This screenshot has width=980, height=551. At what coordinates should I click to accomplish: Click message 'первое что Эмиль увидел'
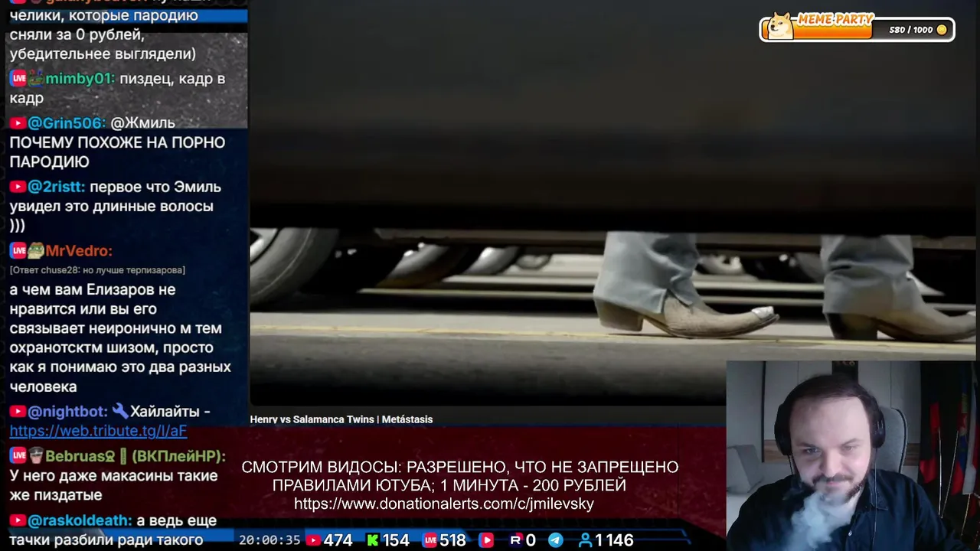[115, 206]
